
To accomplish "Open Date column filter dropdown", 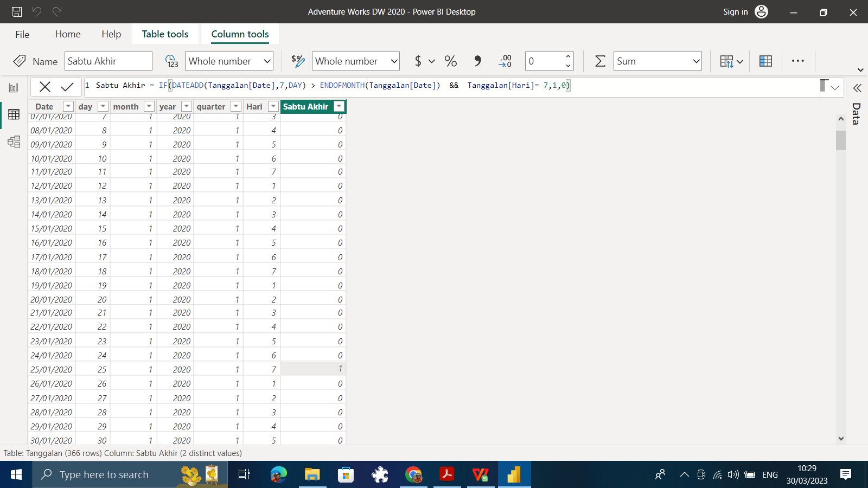I will (68, 106).
